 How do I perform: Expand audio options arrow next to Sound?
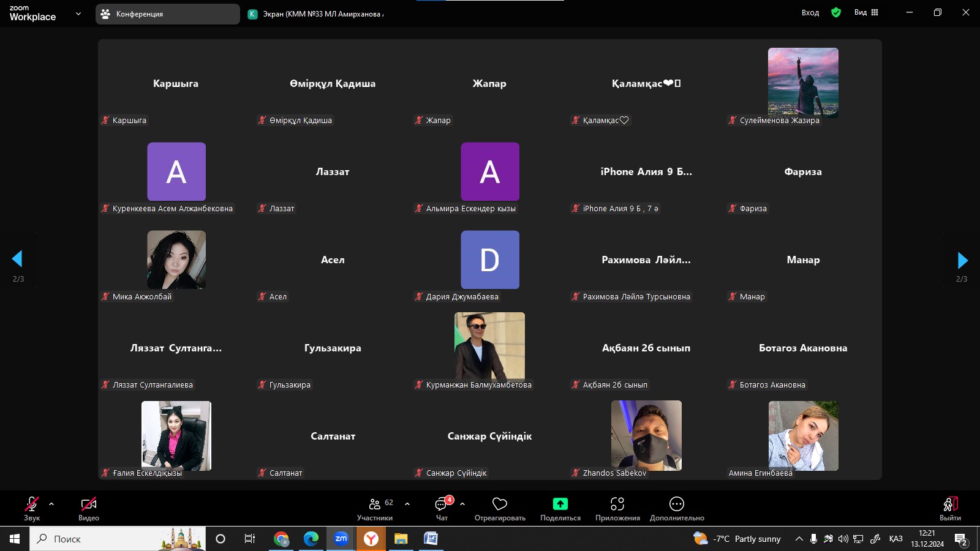pos(51,504)
